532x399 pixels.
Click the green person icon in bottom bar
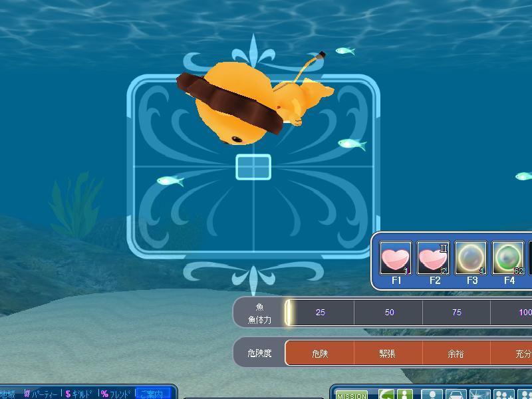(x=404, y=395)
